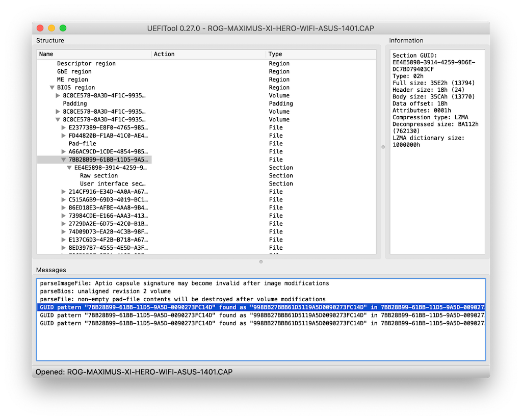Expand the FD44820B-F1AB-41C0 file node
Image resolution: width=522 pixels, height=420 pixels.
click(64, 136)
